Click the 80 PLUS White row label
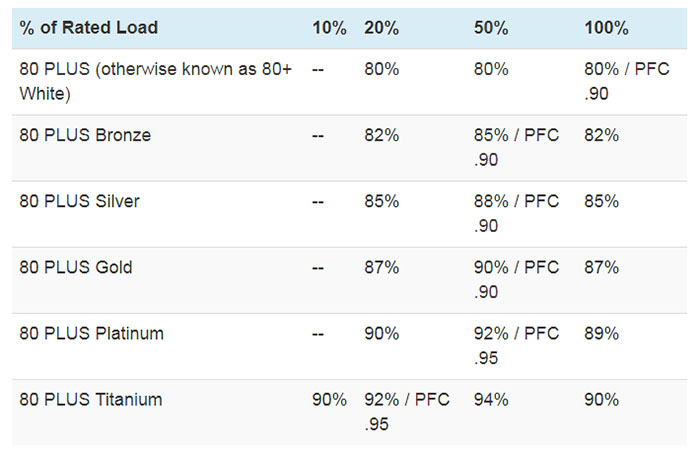 click(x=155, y=82)
